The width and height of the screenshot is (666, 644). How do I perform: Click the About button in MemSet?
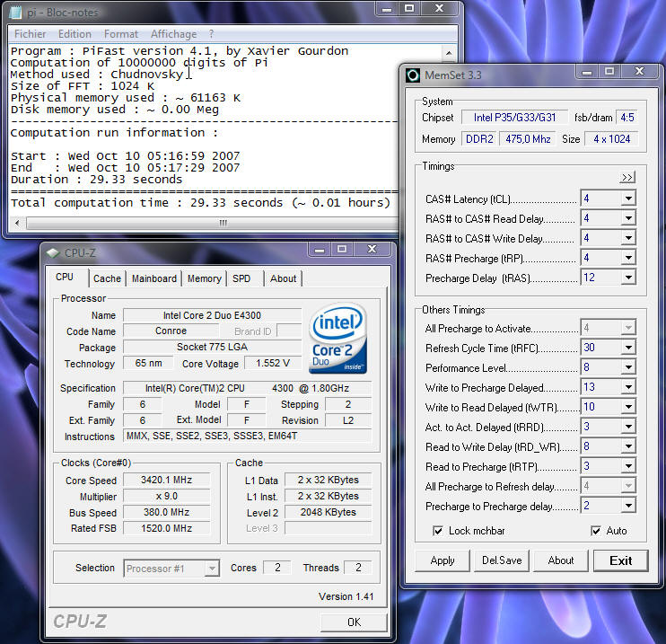click(561, 560)
